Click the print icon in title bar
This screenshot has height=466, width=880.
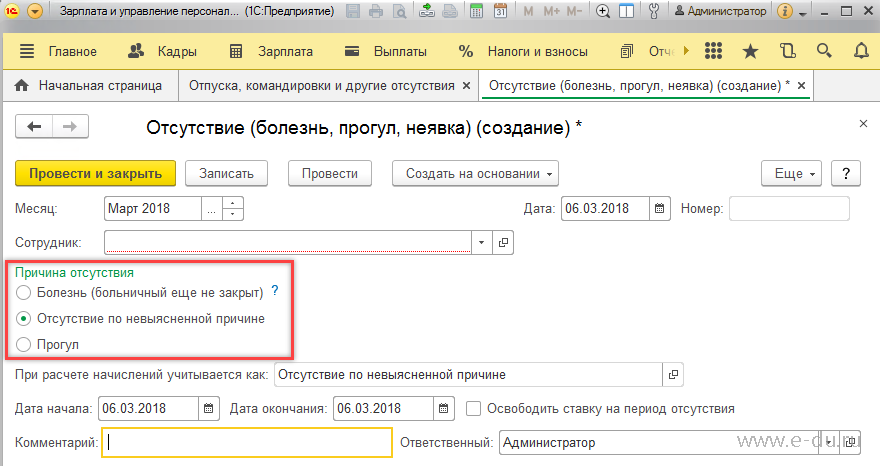tap(375, 11)
